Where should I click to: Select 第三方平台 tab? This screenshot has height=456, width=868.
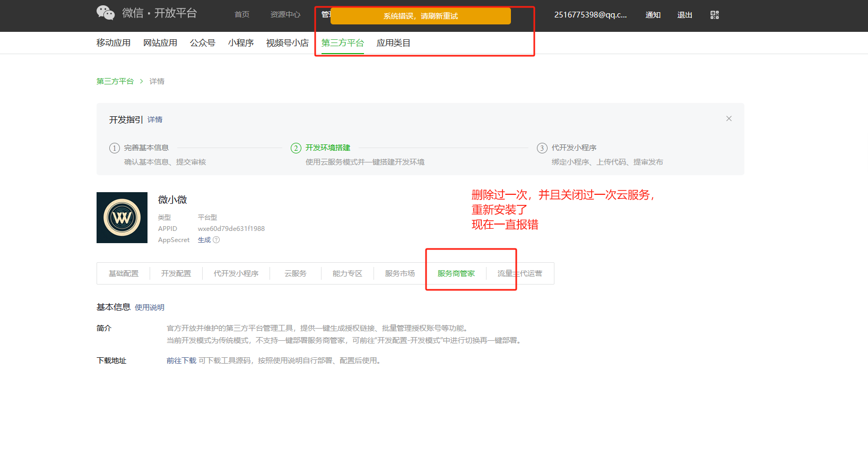click(x=343, y=43)
